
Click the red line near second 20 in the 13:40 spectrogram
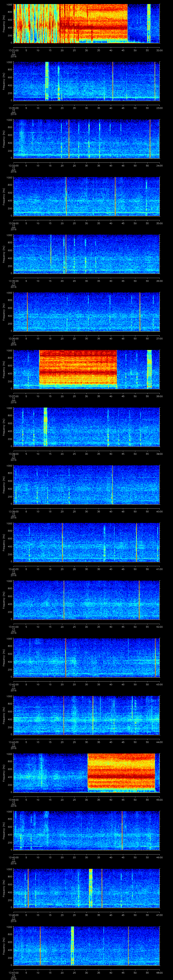(62, 542)
